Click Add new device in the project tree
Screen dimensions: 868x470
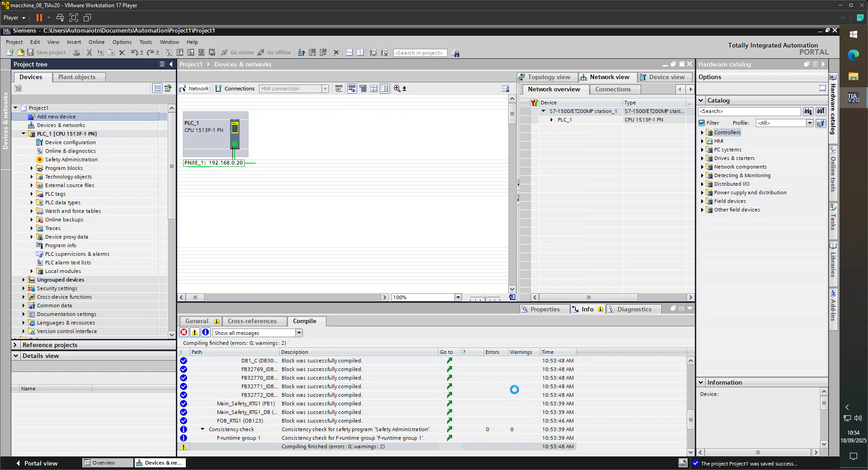tap(57, 116)
